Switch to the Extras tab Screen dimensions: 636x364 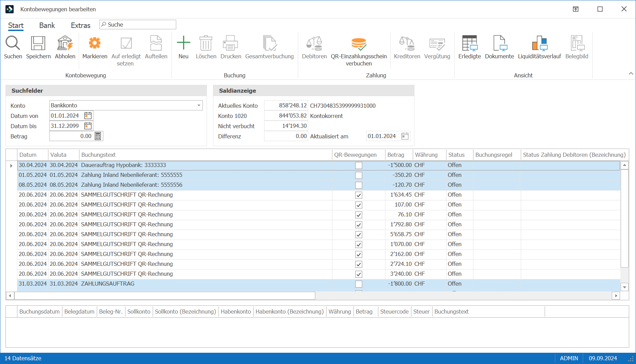pyautogui.click(x=80, y=26)
